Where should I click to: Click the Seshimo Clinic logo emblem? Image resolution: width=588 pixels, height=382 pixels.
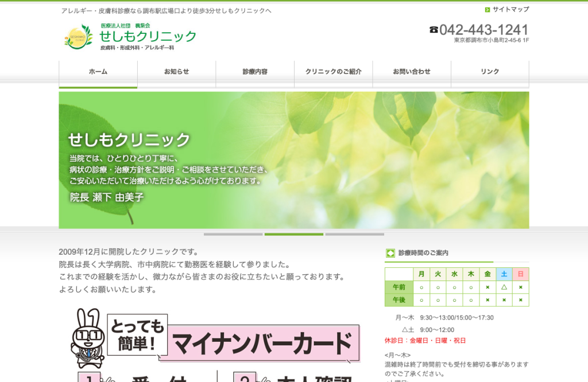(x=78, y=37)
